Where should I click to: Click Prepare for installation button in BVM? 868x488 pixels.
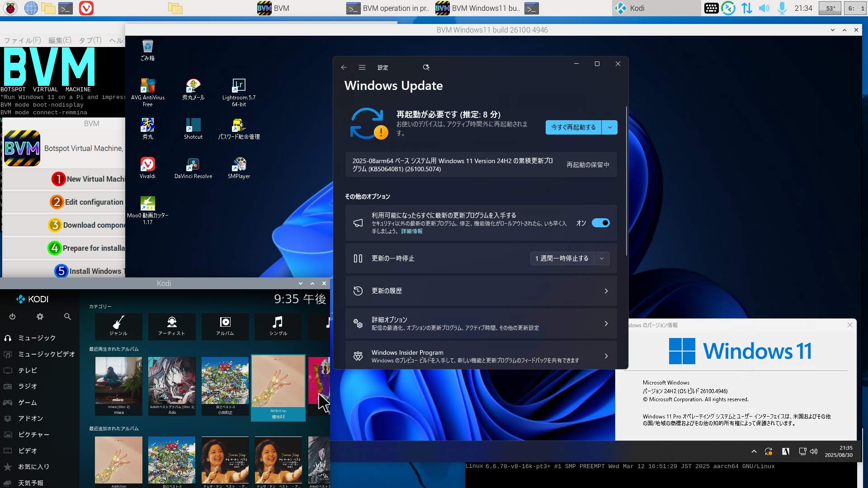(64, 248)
